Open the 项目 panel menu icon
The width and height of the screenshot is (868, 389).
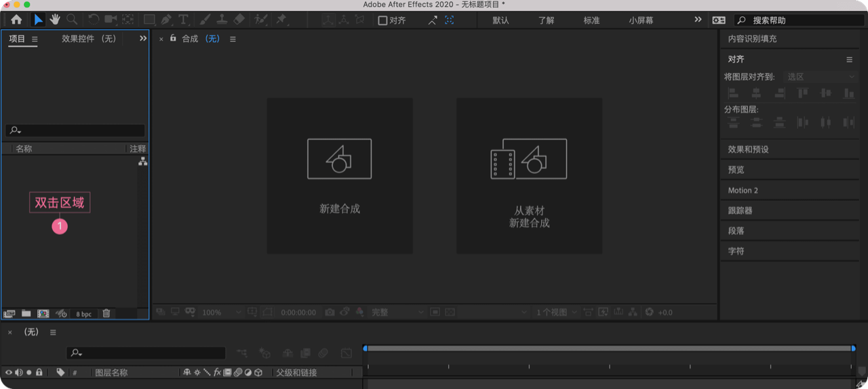point(35,39)
